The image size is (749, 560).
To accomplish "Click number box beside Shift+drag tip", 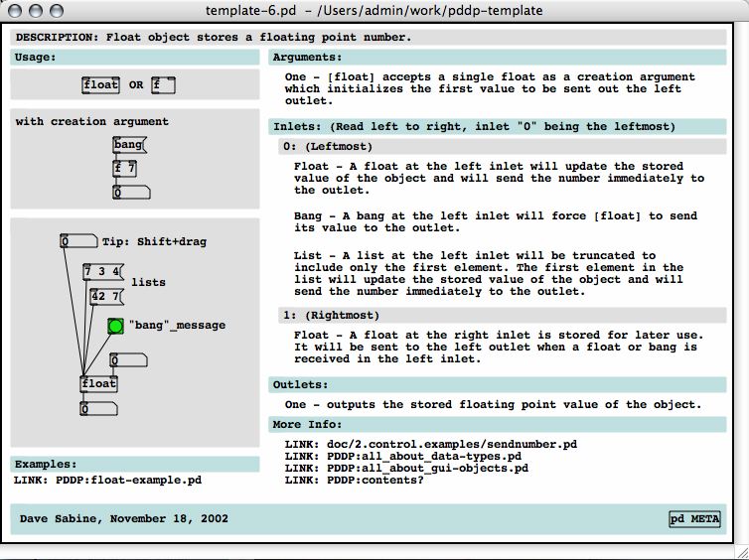I will coord(78,241).
